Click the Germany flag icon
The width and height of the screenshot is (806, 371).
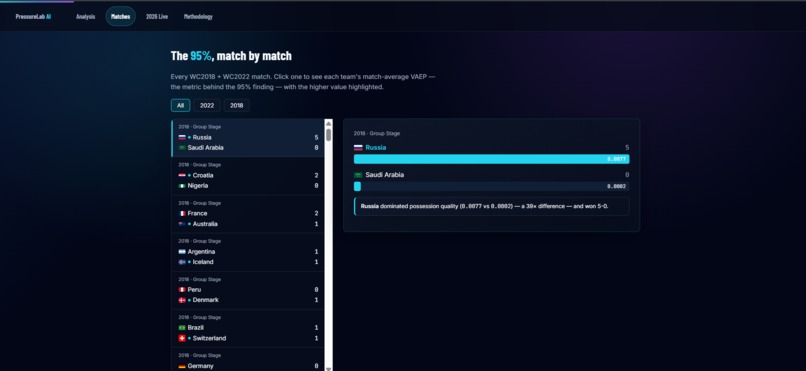tap(182, 366)
